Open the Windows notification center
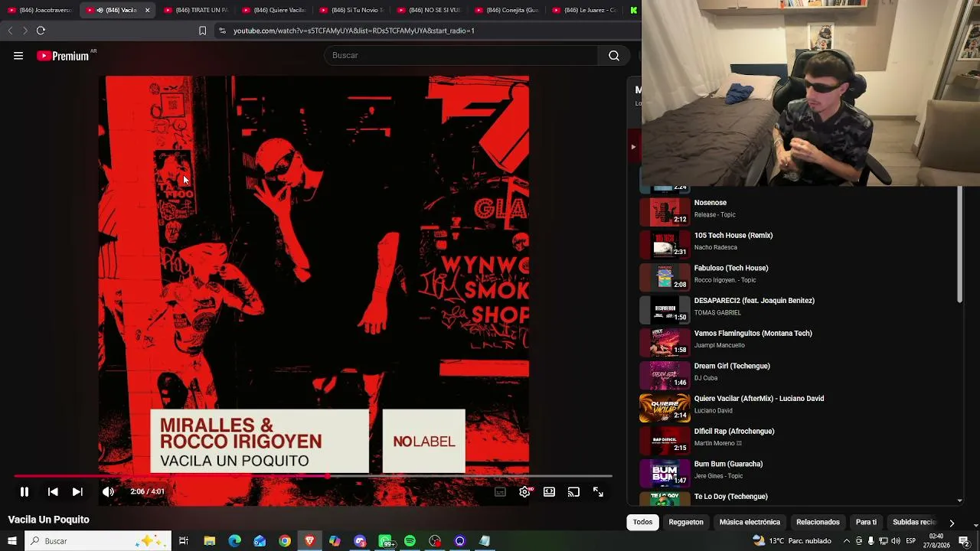This screenshot has height=551, width=980. [964, 541]
